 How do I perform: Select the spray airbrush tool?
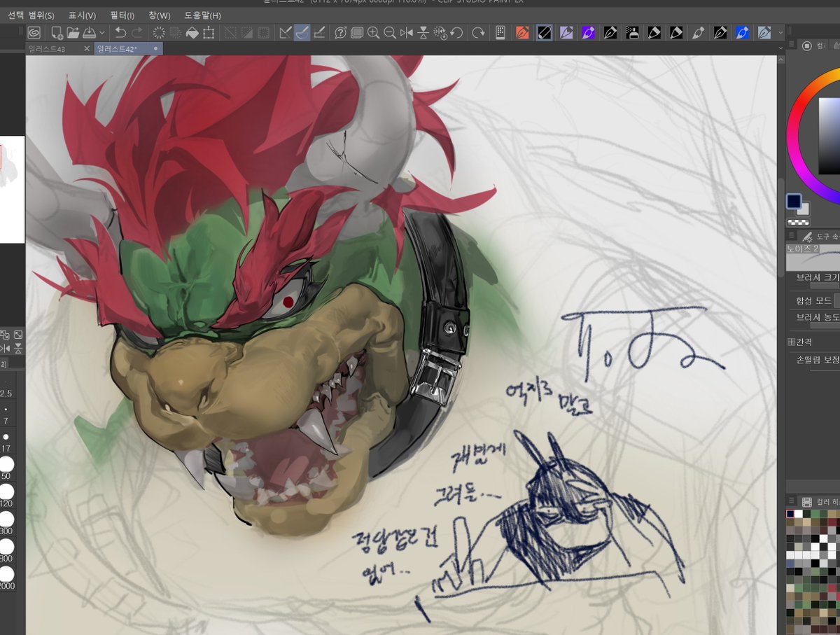pos(632,32)
